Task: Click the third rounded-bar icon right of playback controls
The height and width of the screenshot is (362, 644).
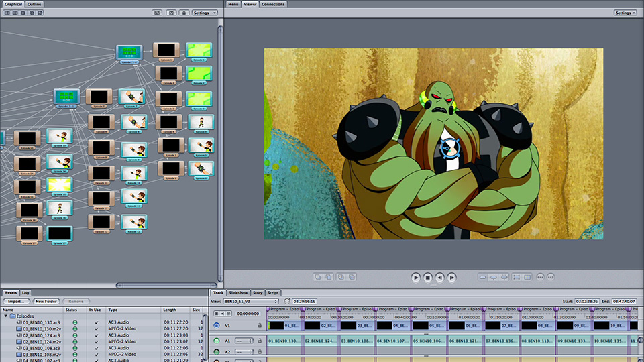Action: pyautogui.click(x=504, y=277)
